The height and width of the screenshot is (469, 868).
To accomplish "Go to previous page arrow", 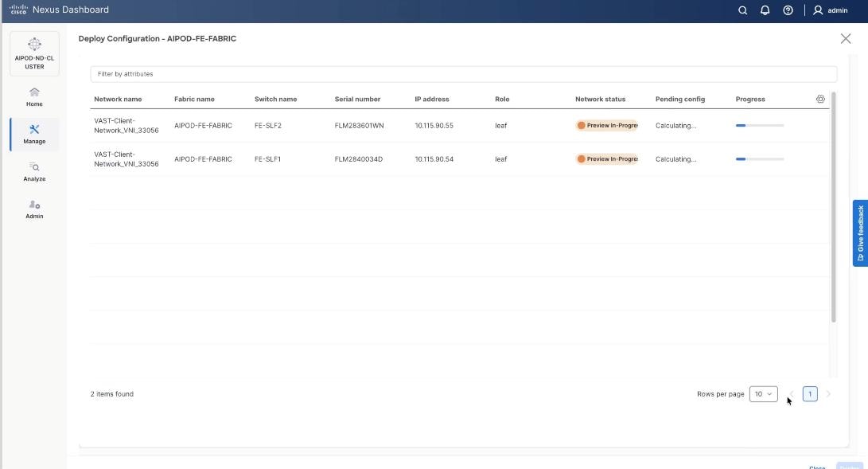I will (x=791, y=393).
